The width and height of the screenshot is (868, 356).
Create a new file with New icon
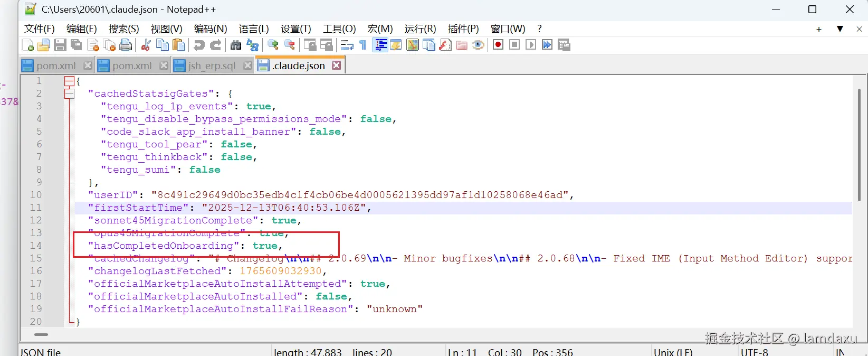coord(28,45)
